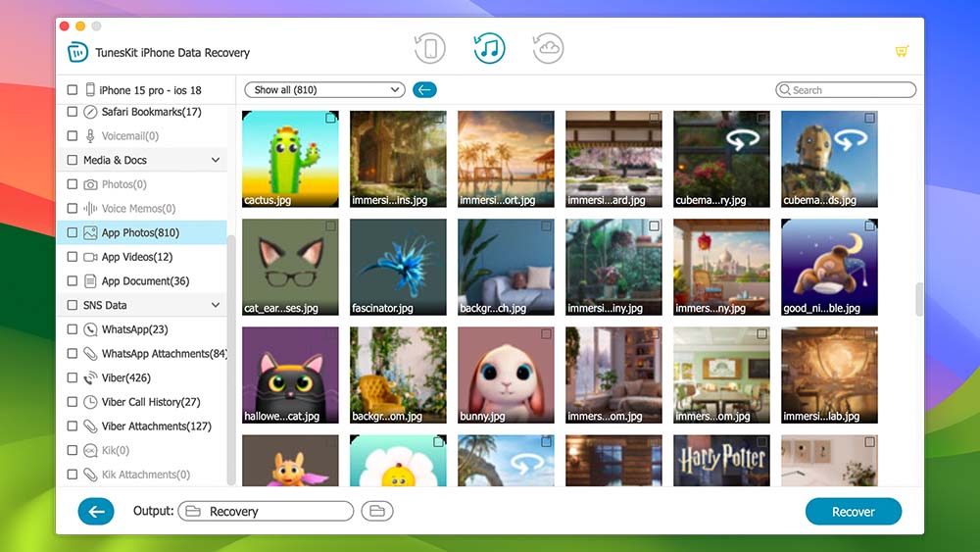Image resolution: width=980 pixels, height=552 pixels.
Task: Click the bottom-left back arrow button
Action: pos(96,512)
